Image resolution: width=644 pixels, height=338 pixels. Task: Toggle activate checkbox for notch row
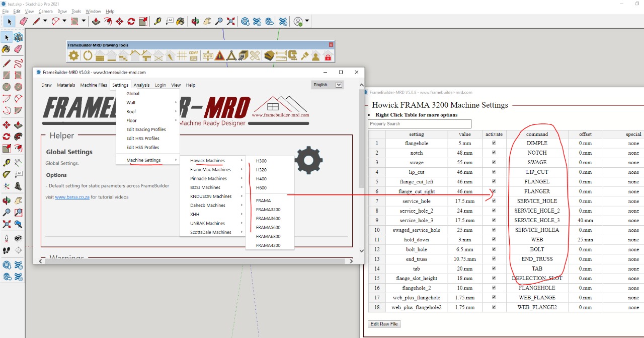pos(494,153)
